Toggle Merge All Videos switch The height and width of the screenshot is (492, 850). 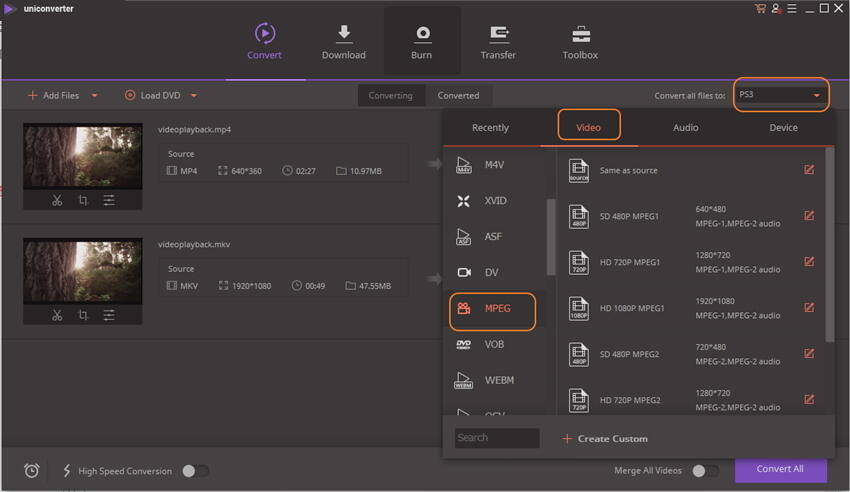click(x=706, y=471)
